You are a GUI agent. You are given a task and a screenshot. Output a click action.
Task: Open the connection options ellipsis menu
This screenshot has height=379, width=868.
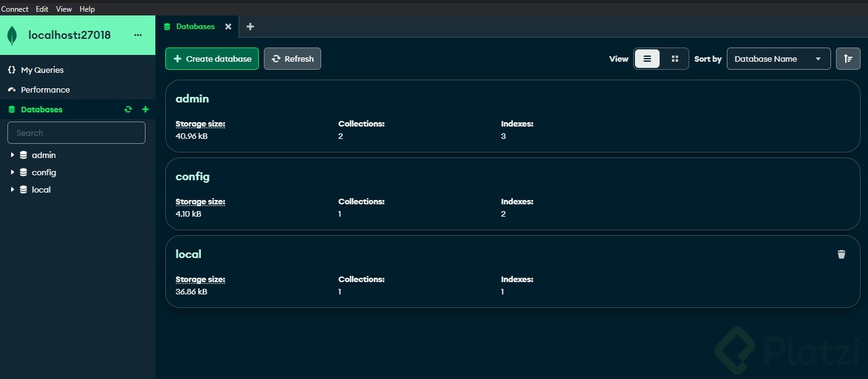tap(138, 35)
